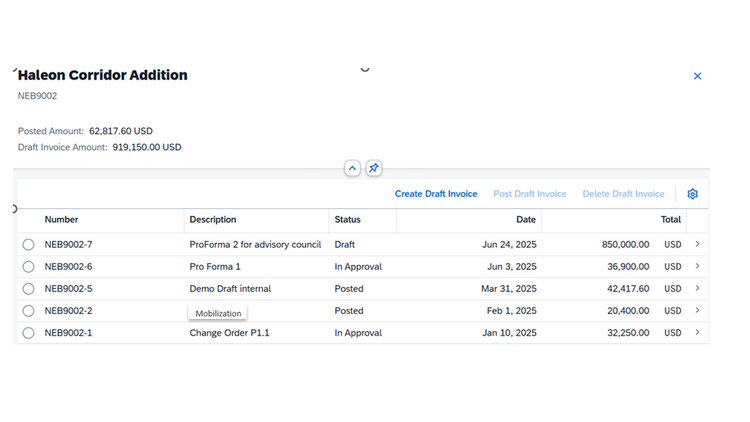750x422 pixels.
Task: Close the Haleon Corridor Addition panel
Action: 697,76
